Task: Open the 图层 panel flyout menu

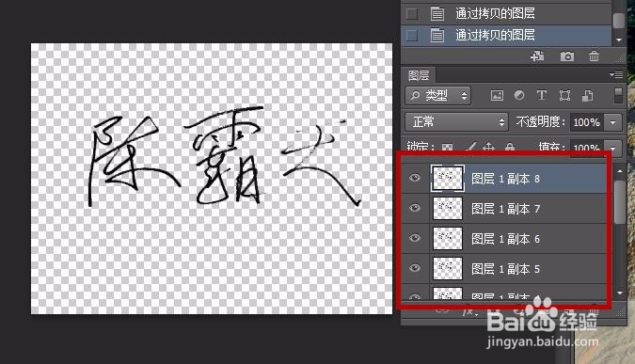Action: pos(616,75)
